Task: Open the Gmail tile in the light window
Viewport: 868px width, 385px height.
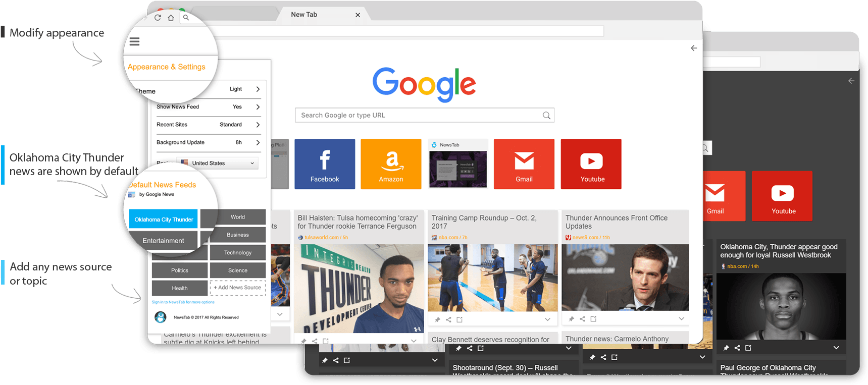Action: click(524, 164)
